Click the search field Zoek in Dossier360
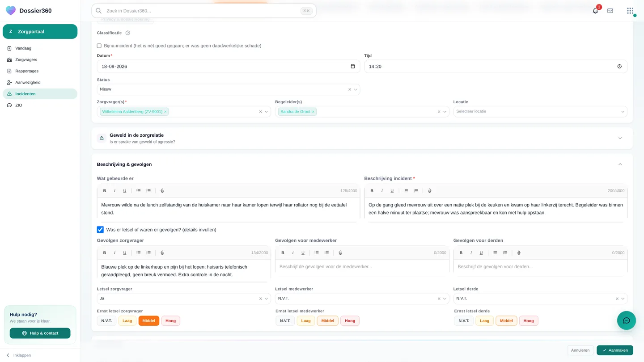This screenshot has height=362, width=644. [203, 11]
